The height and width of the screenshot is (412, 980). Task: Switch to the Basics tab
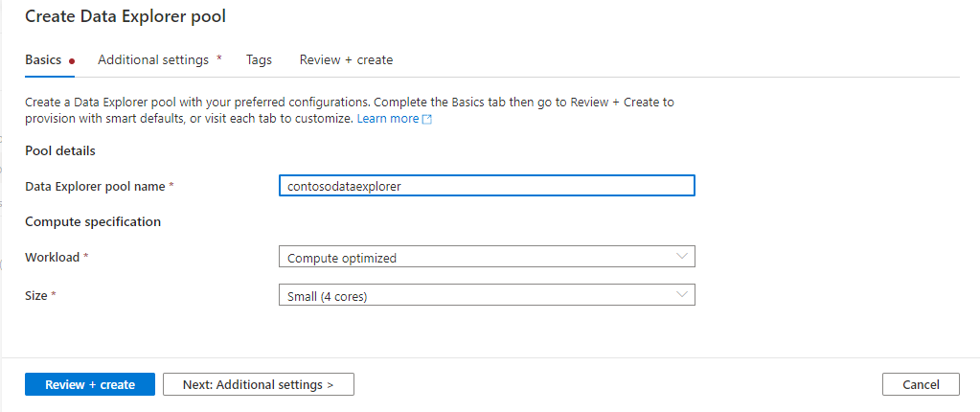[43, 59]
